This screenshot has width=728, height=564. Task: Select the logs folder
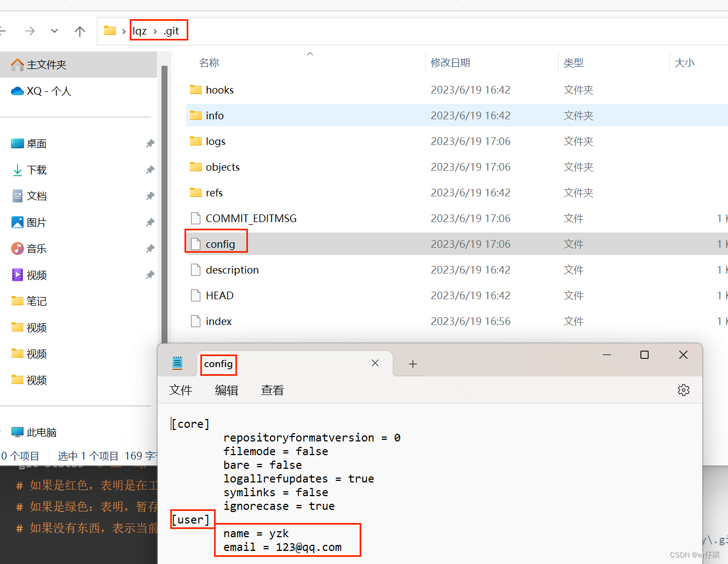coord(457,141)
